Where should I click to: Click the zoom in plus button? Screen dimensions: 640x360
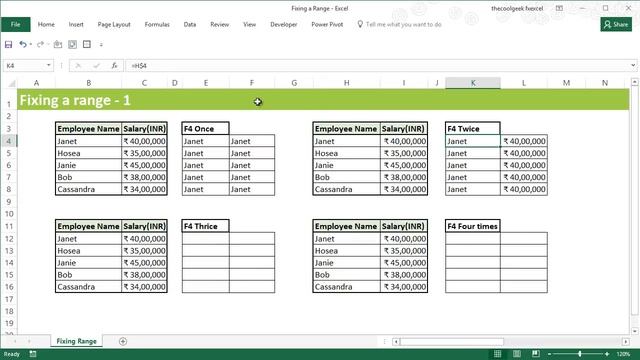tap(607, 354)
